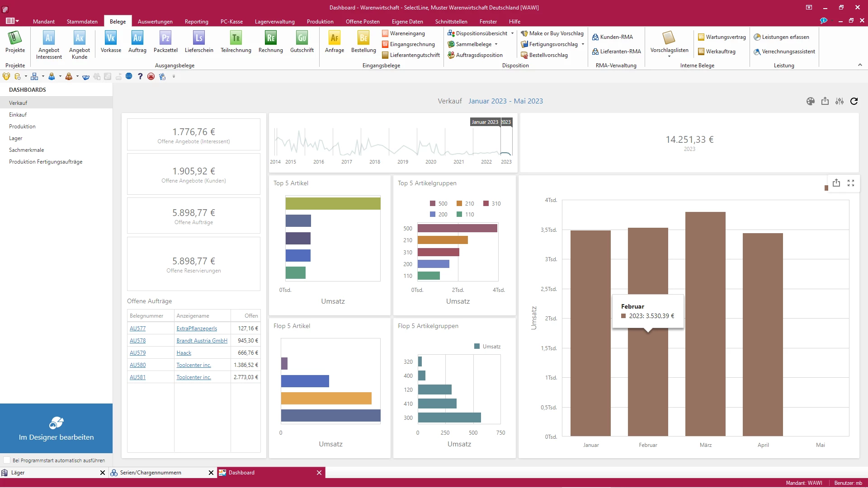This screenshot has width=868, height=488.
Task: Maximize the Umsatz bar chart to fullscreen
Action: coord(851,183)
